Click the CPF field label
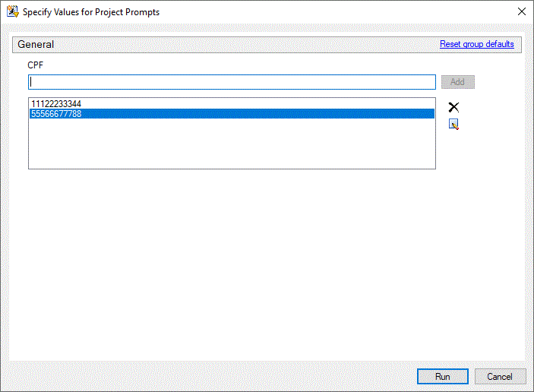The width and height of the screenshot is (534, 392). 36,65
